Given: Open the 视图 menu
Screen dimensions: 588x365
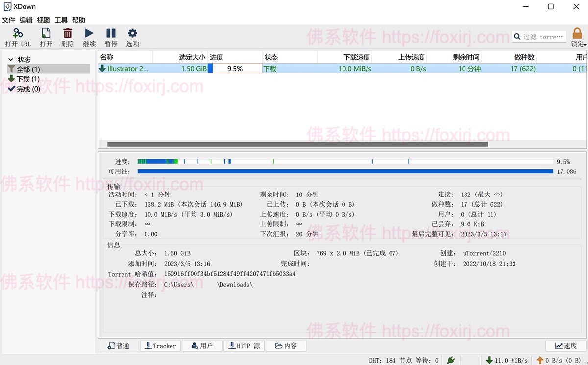Looking at the screenshot, I should (43, 20).
